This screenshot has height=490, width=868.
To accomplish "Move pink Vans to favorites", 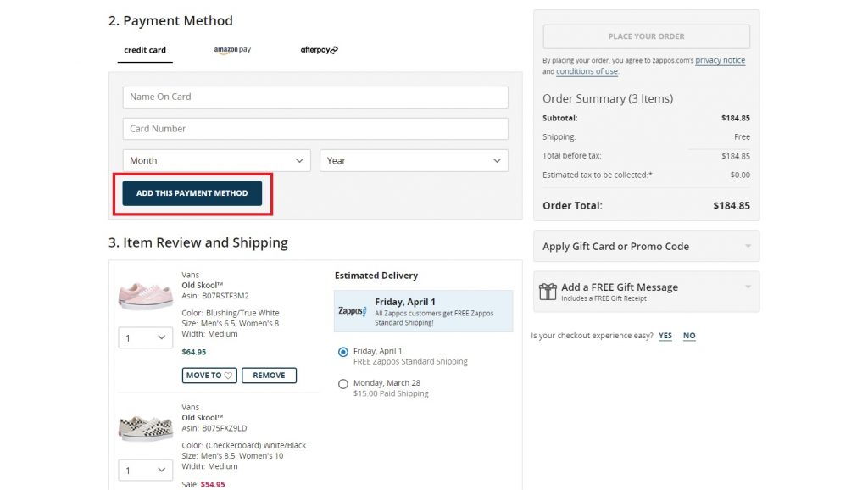I will 209,376.
